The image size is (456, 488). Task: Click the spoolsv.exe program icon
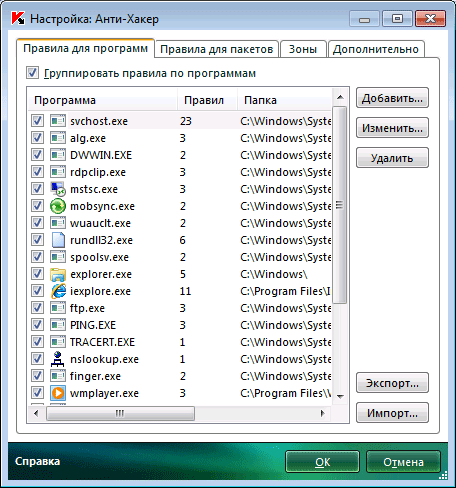point(58,257)
